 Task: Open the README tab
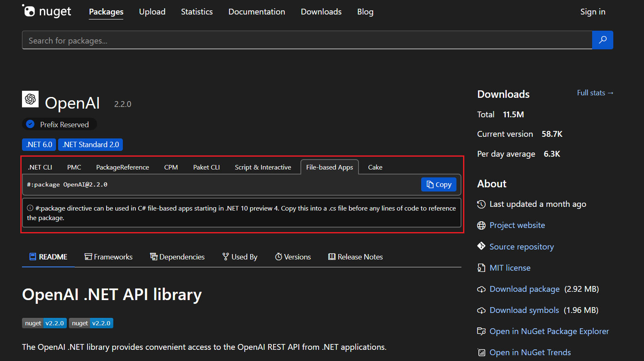[48, 257]
